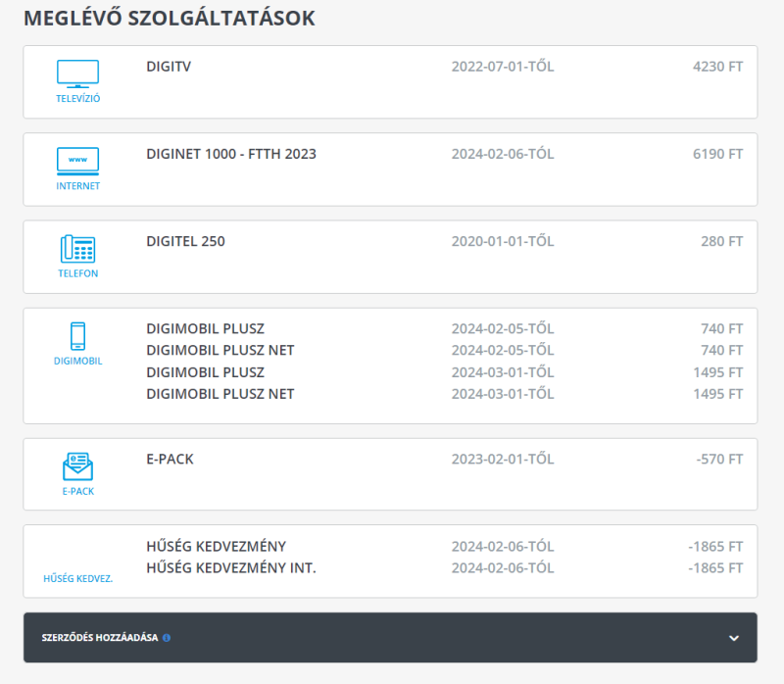The height and width of the screenshot is (684, 784).
Task: Click the 2023-02-01-TŐL date
Action: [x=503, y=459]
